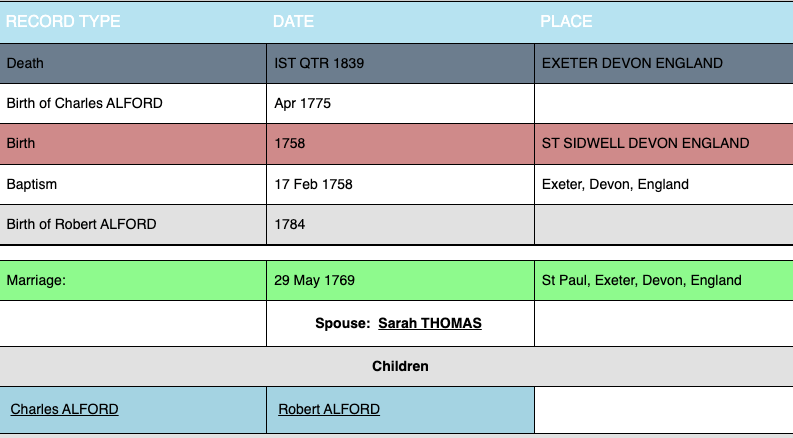This screenshot has width=793, height=438.
Task: Click the EXETER DEVON ENGLAND place cell
Action: [x=632, y=63]
